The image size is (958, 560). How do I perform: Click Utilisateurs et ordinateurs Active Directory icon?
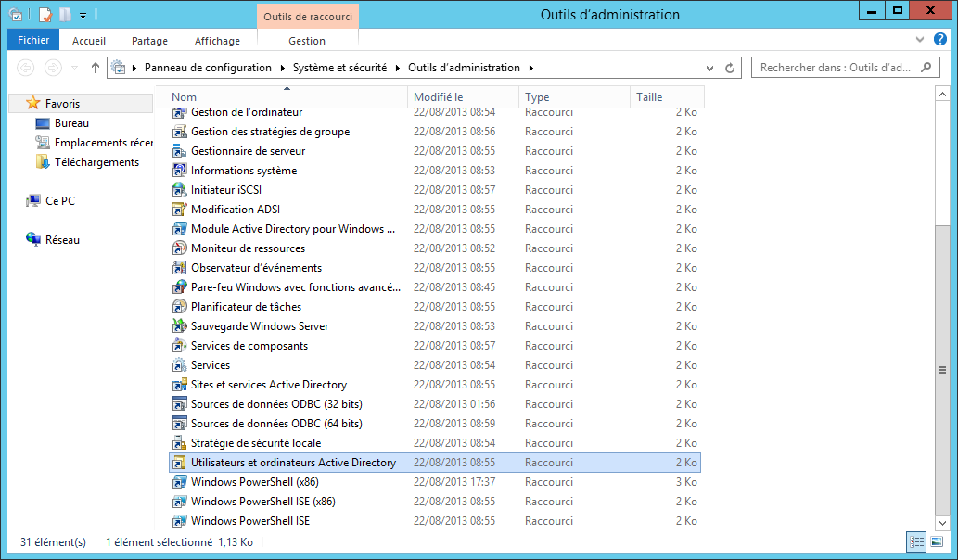(x=179, y=463)
